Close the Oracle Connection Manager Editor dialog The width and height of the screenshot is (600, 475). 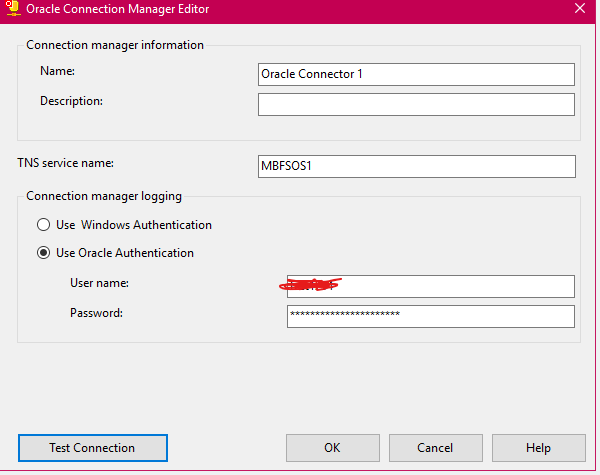pyautogui.click(x=580, y=8)
